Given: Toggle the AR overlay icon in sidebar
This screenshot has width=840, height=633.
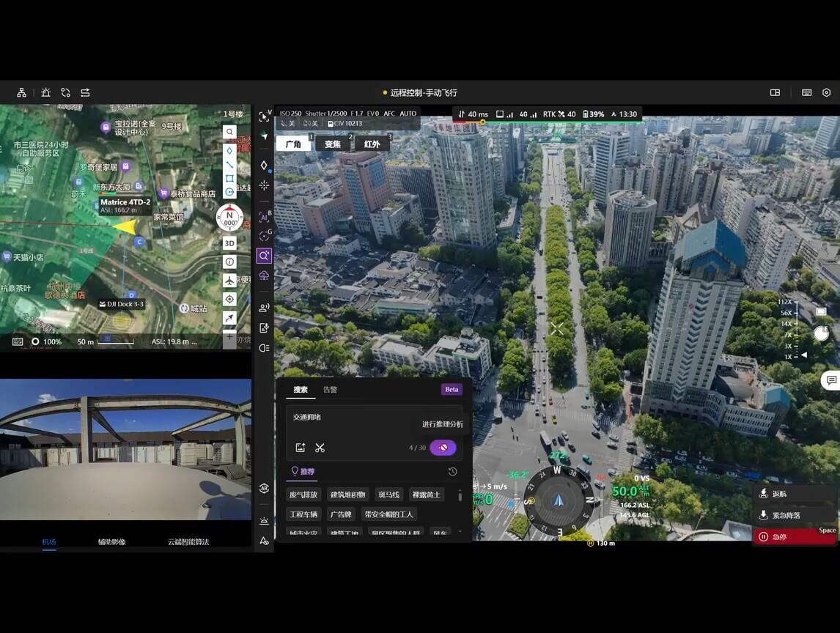Looking at the screenshot, I should coord(264,488).
